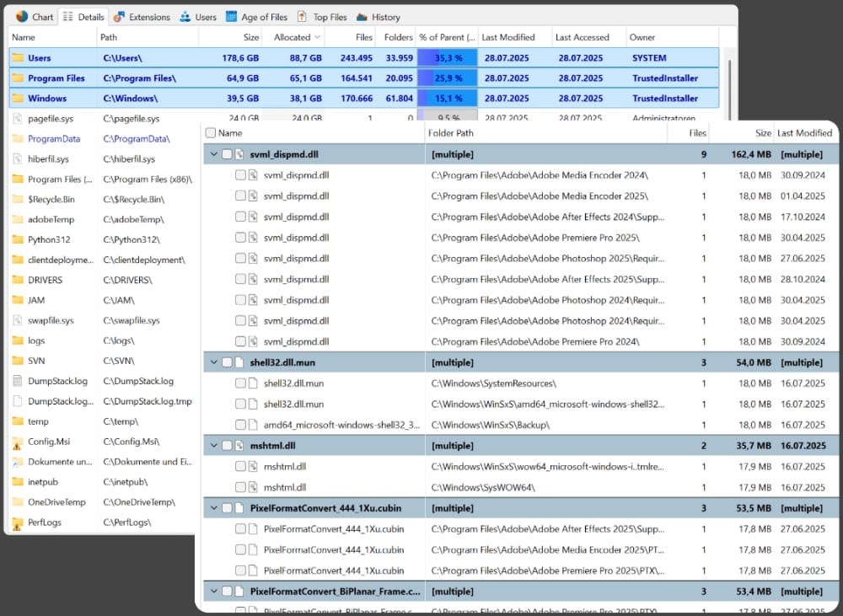Sort duplicates by Last Modified header
This screenshot has height=616, width=843.
click(804, 133)
